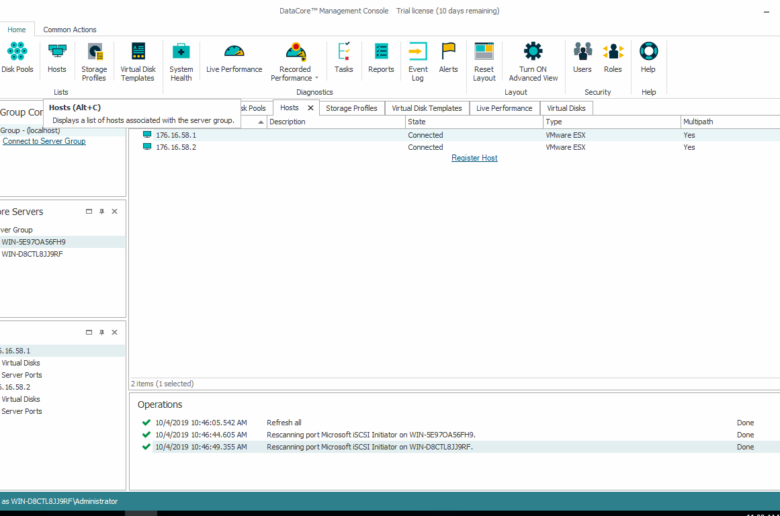
Task: Open Reports from ribbon
Action: (x=381, y=58)
